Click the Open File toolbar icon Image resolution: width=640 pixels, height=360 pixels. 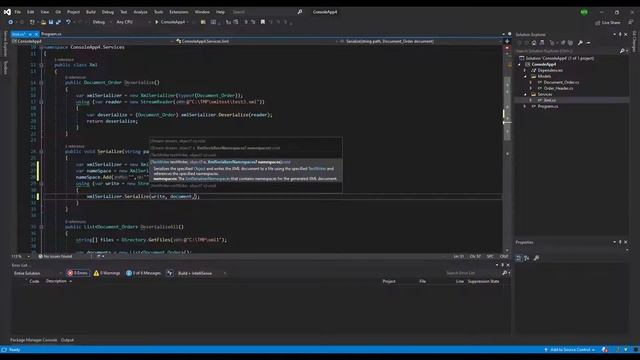[43, 22]
